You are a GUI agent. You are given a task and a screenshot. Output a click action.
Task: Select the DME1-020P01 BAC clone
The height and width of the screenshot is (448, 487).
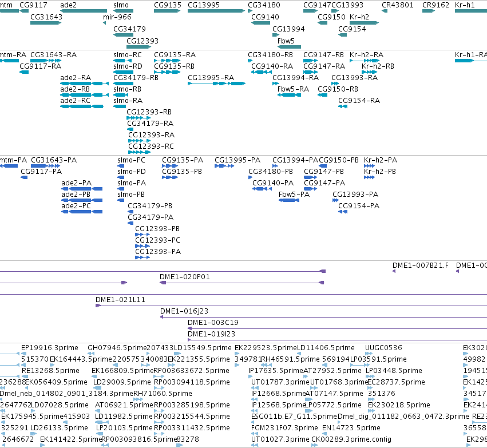pyautogui.click(x=242, y=283)
